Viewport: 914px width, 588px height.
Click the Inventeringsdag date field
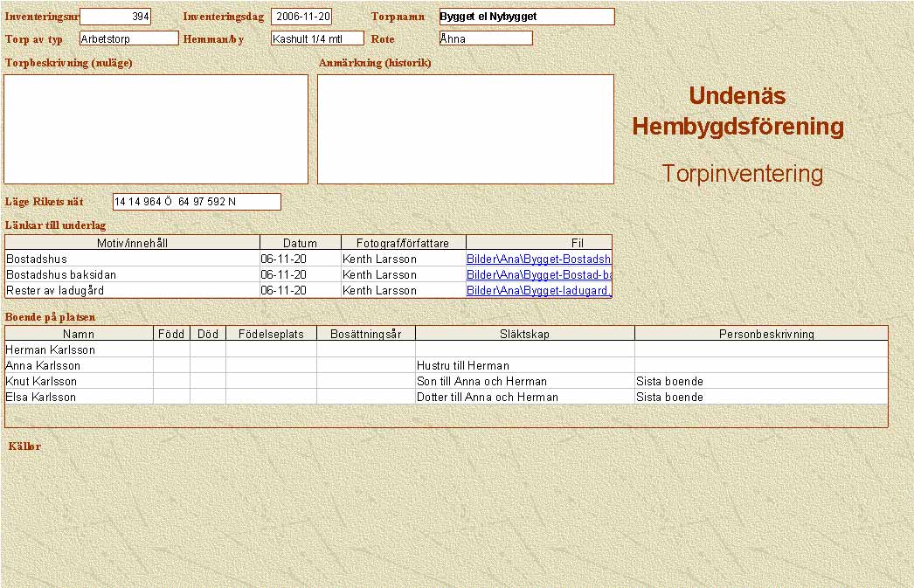(x=301, y=17)
